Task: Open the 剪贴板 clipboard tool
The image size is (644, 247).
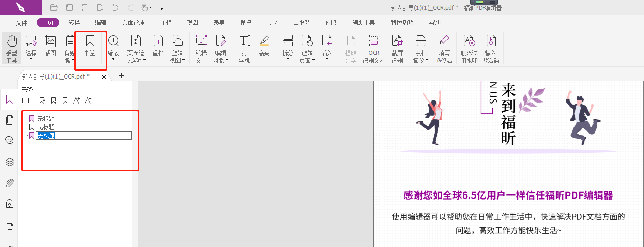Action: coord(70,48)
